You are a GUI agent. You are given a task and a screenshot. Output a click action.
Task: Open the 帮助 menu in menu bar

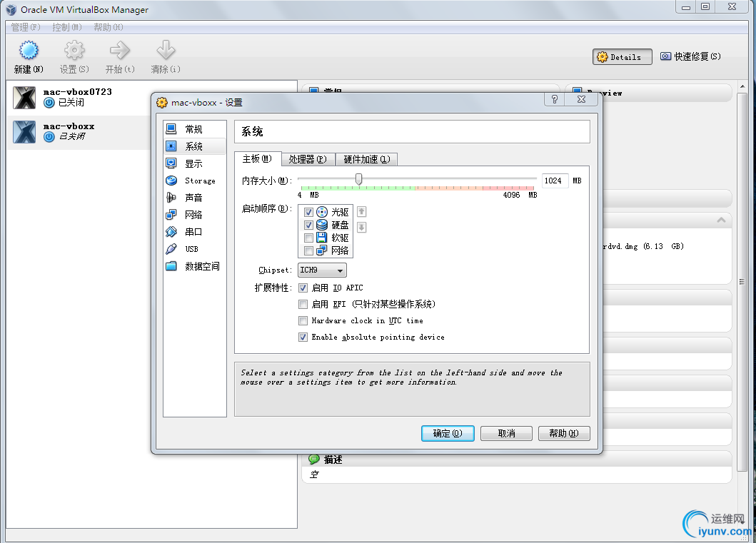pos(109,27)
